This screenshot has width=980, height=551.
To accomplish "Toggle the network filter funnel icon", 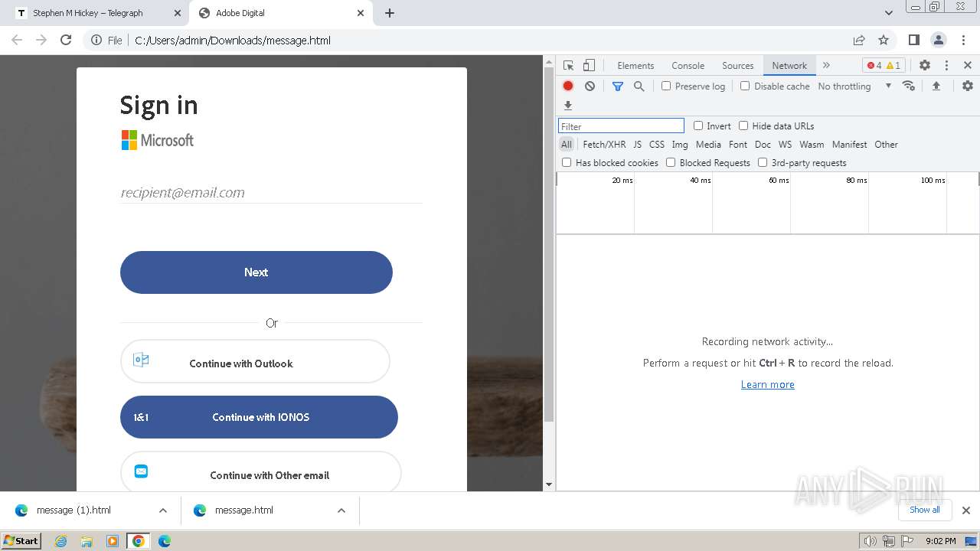I will pyautogui.click(x=618, y=86).
